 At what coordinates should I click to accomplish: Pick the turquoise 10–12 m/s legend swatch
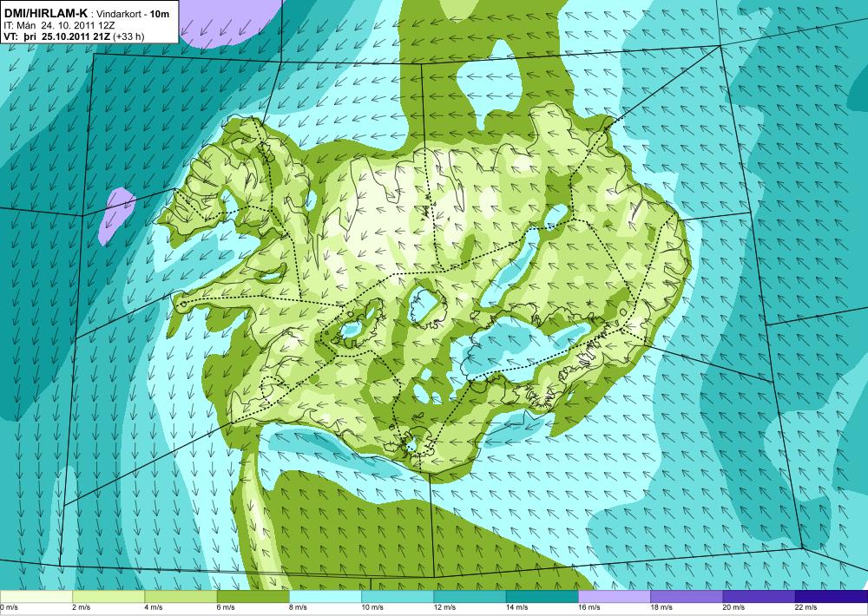pos(398,597)
